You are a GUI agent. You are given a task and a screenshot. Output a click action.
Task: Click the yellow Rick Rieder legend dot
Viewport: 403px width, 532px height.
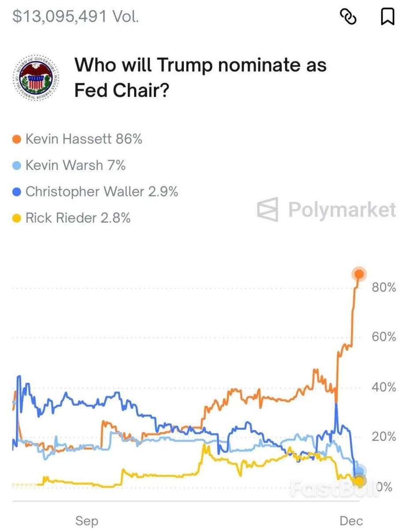17,218
